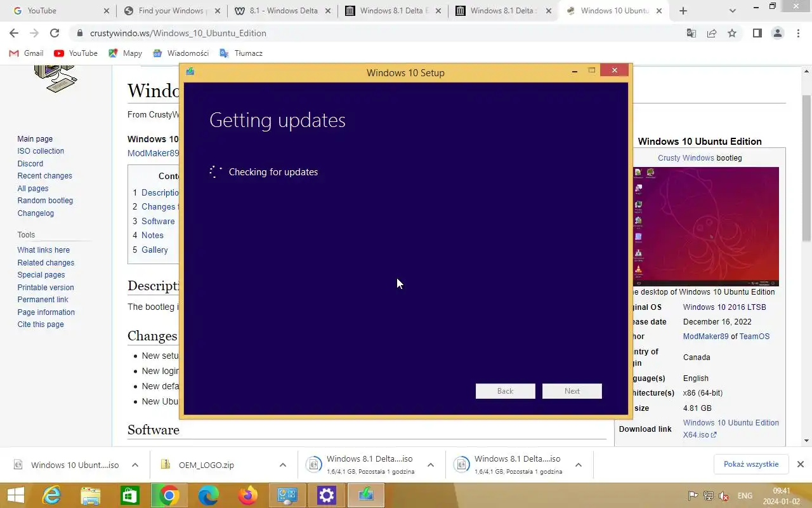812x508 pixels.
Task: Bookmark this page with the star
Action: coord(732,33)
